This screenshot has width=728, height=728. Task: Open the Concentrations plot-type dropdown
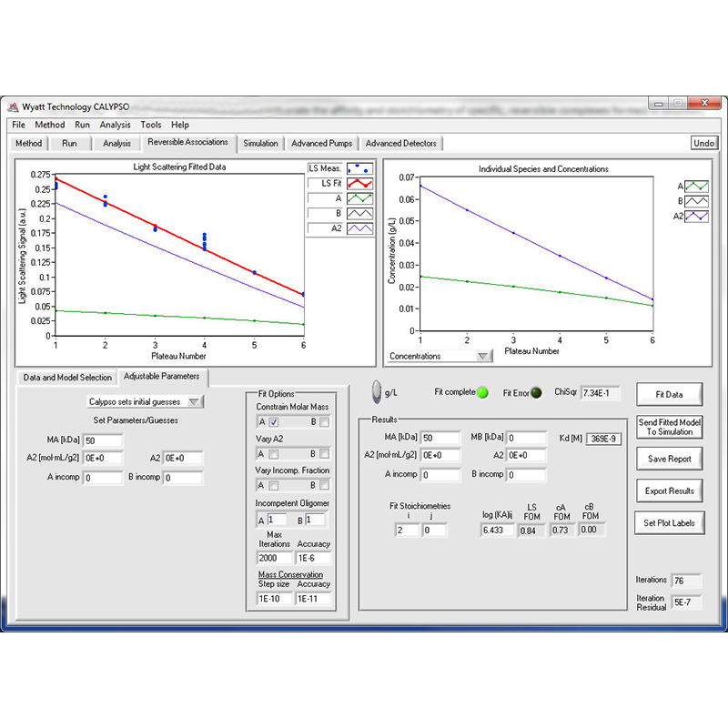click(440, 356)
